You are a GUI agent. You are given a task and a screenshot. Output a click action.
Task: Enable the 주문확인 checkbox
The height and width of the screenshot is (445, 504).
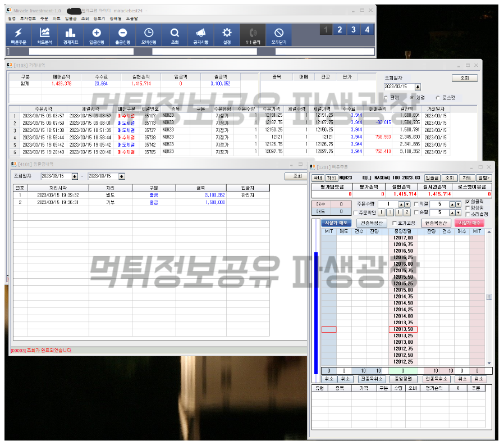[x=355, y=213]
